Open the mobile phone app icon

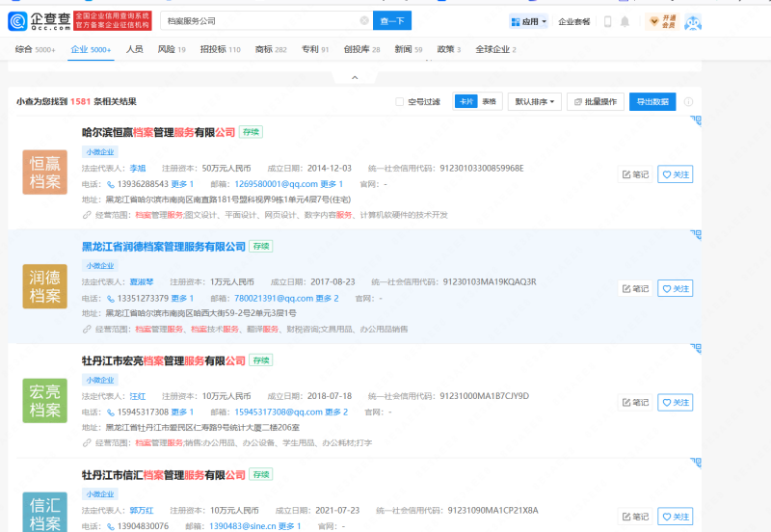tap(607, 21)
